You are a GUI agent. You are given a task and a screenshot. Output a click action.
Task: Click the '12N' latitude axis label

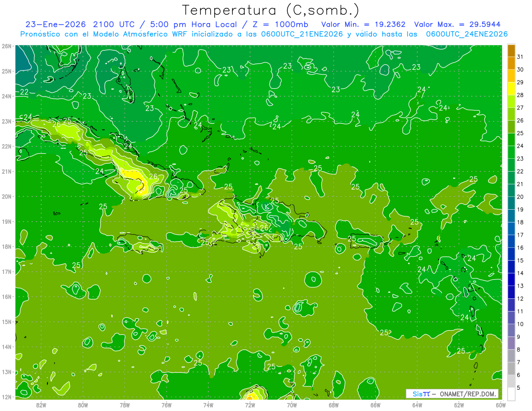coord(6,397)
